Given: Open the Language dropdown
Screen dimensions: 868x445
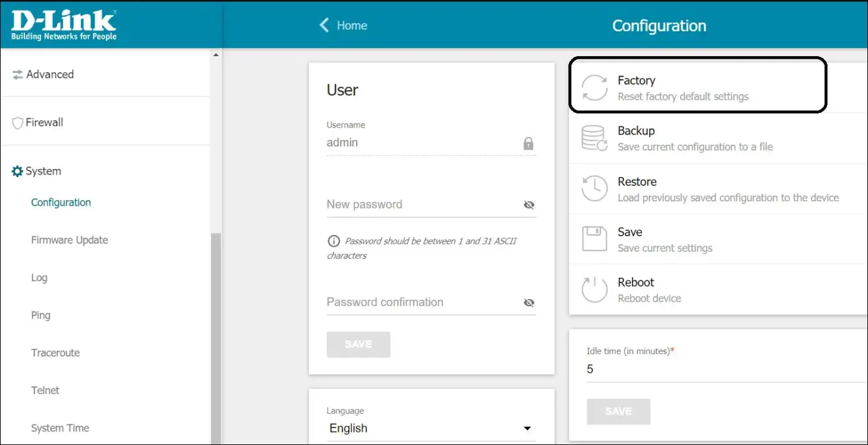Looking at the screenshot, I should point(431,428).
